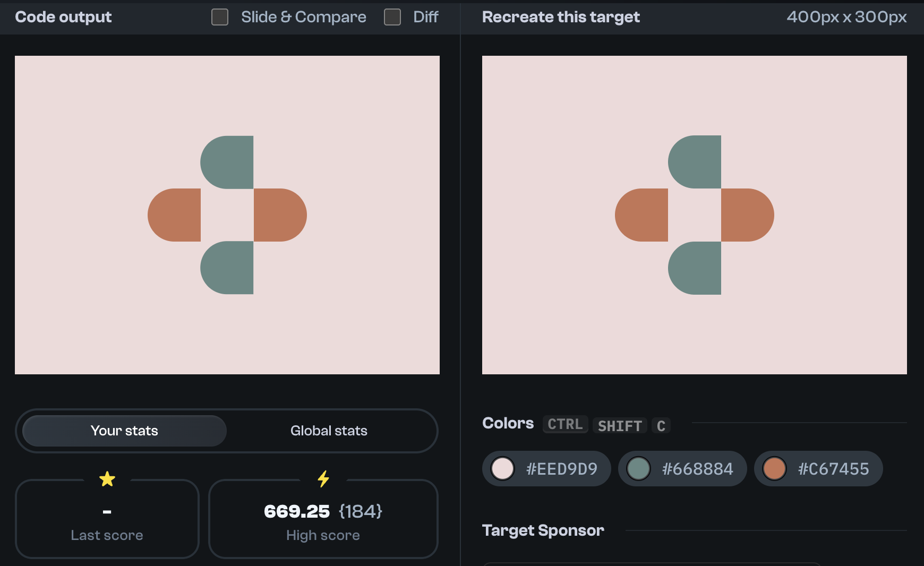Click the High score value 669.25
924x566 pixels.
pos(297,511)
